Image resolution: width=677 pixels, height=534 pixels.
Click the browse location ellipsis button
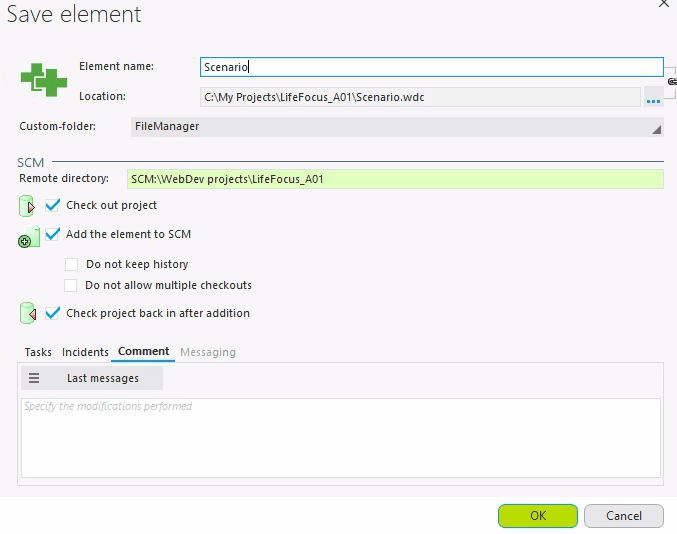click(x=654, y=98)
